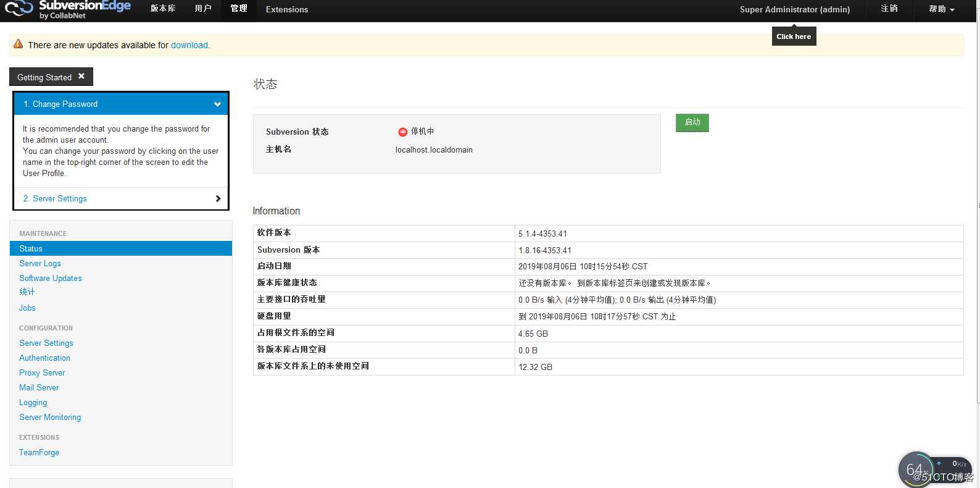This screenshot has height=488, width=980.
Task: Open the 帮助 dropdown menu
Action: [x=942, y=9]
